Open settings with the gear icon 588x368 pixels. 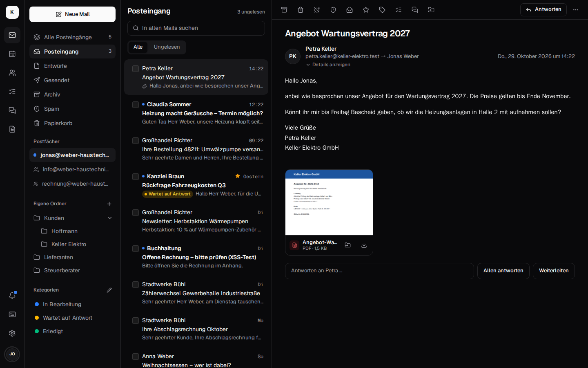point(12,333)
